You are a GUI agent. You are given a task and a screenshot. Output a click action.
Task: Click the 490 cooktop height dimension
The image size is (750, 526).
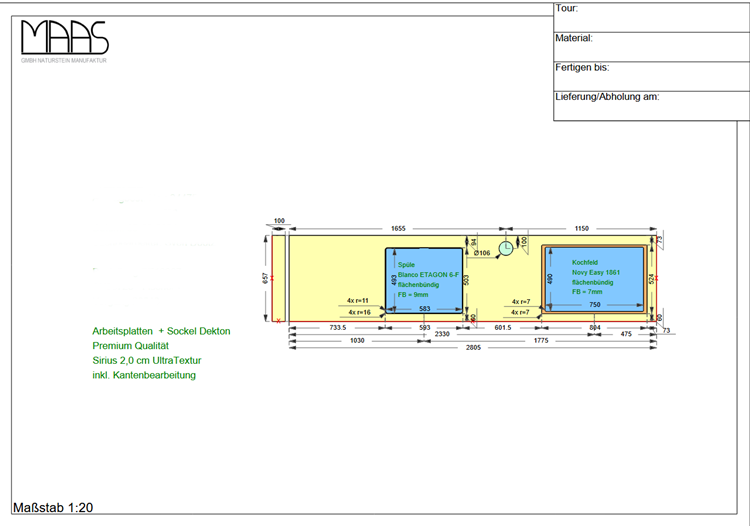click(550, 279)
